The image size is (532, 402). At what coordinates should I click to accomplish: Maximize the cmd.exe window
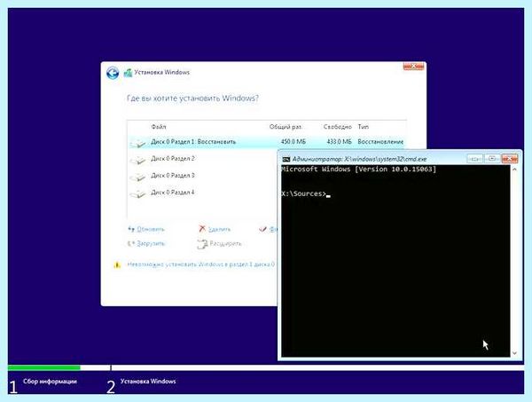[x=491, y=159]
